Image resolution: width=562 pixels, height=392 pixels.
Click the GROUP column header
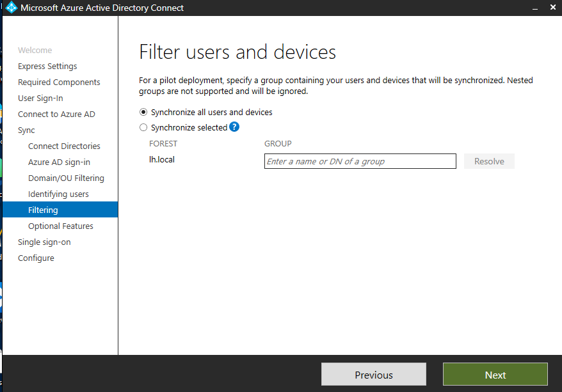point(278,143)
